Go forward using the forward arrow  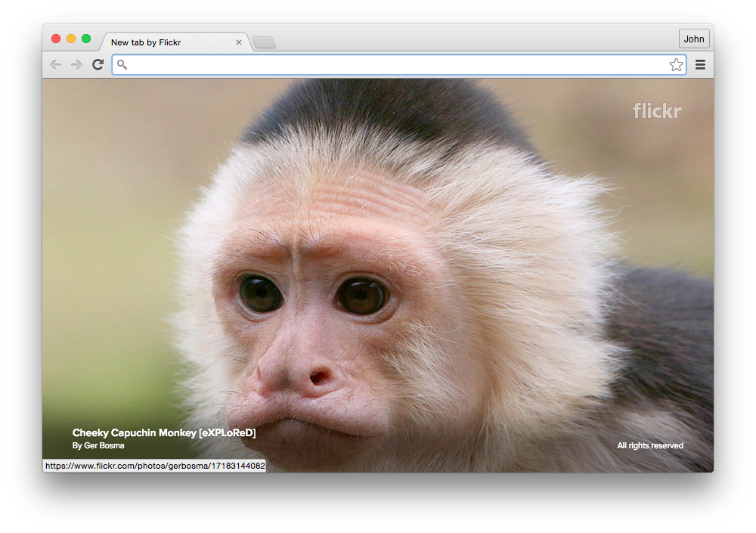76,64
